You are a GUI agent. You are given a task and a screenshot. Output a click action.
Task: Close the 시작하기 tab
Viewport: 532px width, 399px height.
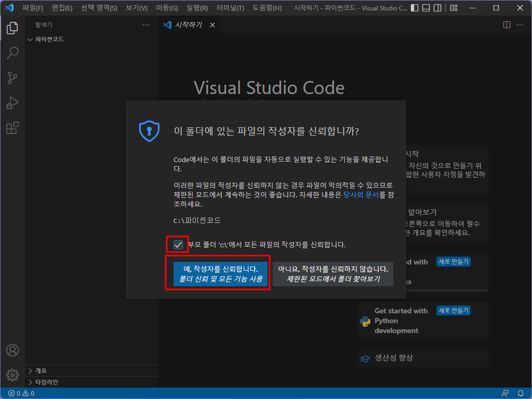[212, 25]
